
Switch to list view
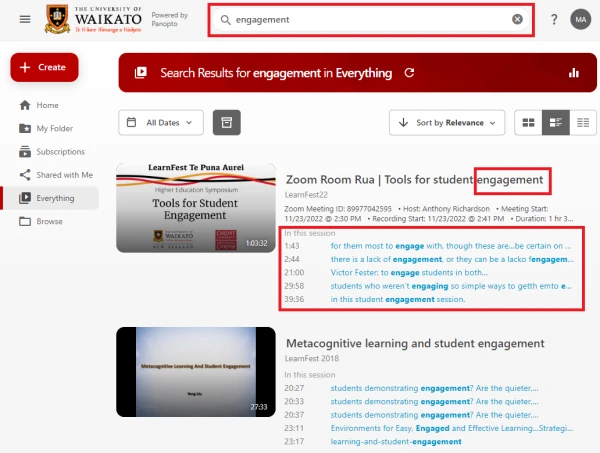(583, 122)
